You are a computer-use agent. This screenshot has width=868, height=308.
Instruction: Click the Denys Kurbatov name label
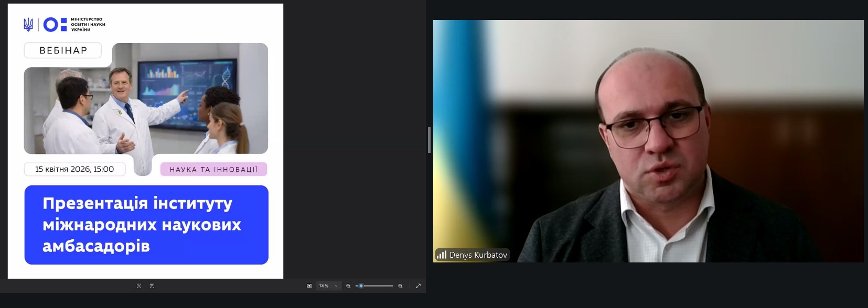(478, 255)
